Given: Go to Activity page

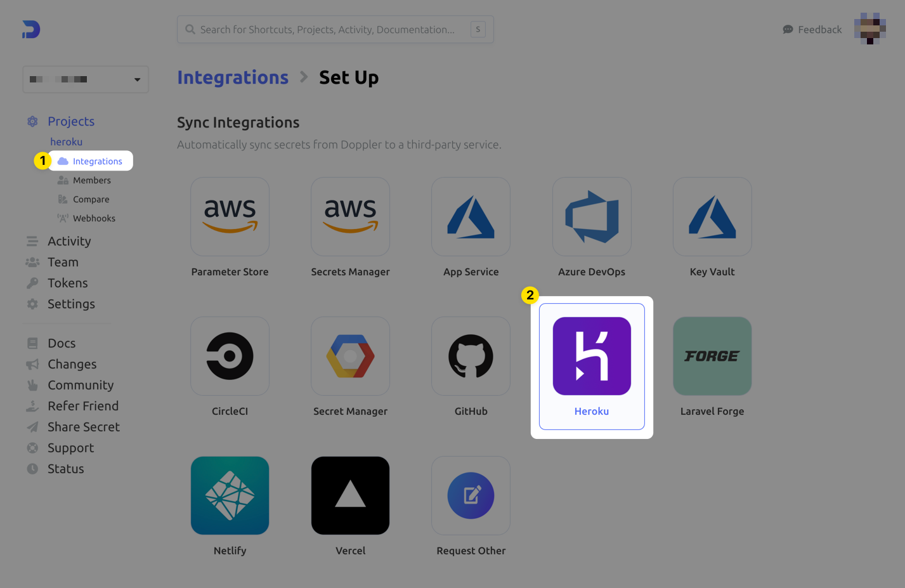Looking at the screenshot, I should [x=69, y=241].
